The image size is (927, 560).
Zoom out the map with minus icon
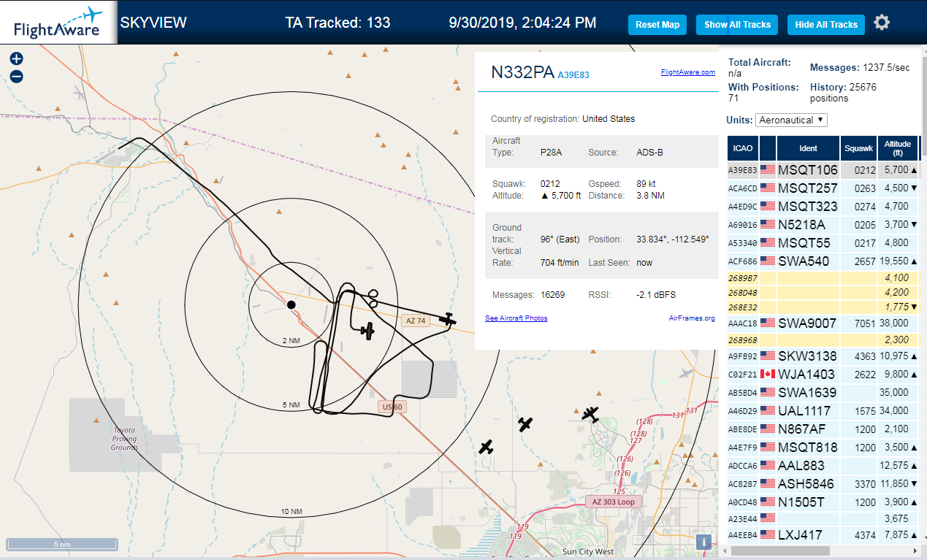tap(17, 76)
